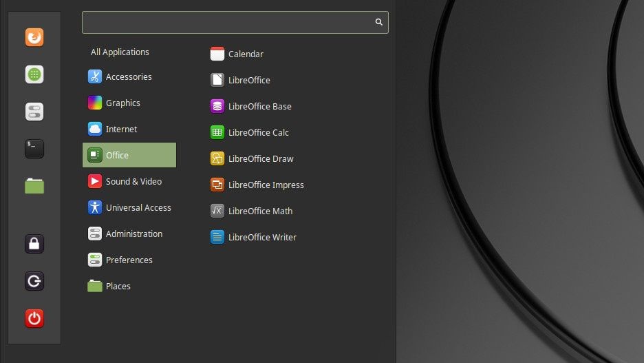Click the Administration category icon
Screen dimensions: 644x363
(x=95, y=234)
